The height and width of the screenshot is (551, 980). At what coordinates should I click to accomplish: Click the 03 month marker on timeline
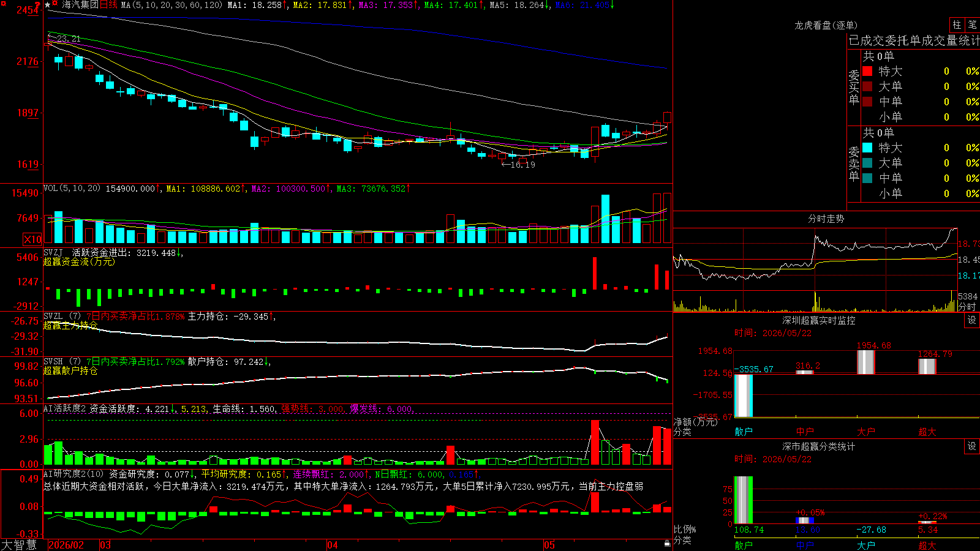pyautogui.click(x=105, y=545)
